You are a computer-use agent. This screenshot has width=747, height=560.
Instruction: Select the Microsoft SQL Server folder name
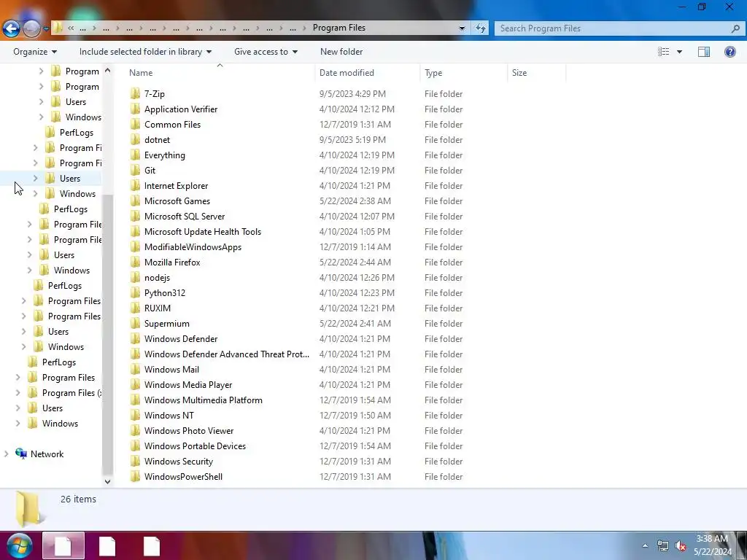(x=185, y=216)
